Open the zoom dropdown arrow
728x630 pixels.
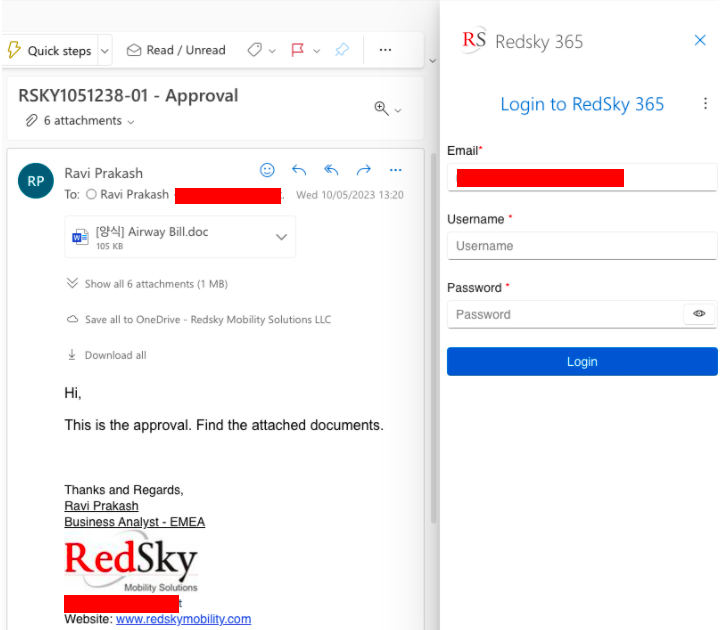click(398, 110)
